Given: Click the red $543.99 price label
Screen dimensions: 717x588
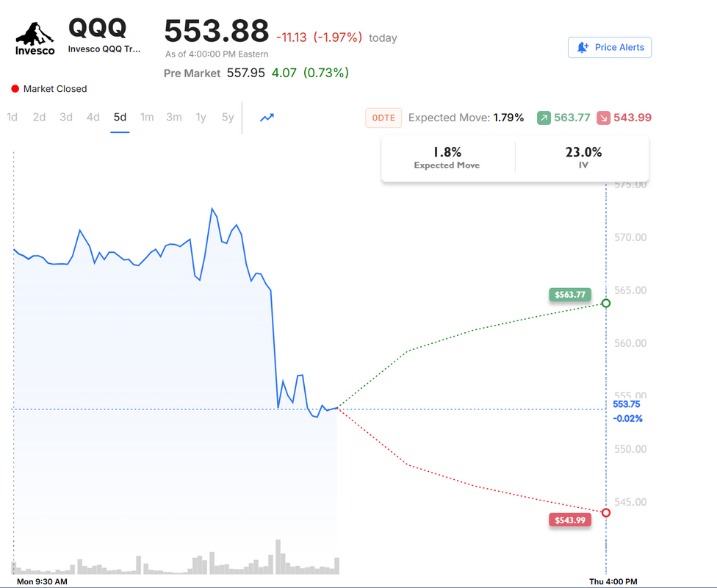Looking at the screenshot, I should point(570,520).
